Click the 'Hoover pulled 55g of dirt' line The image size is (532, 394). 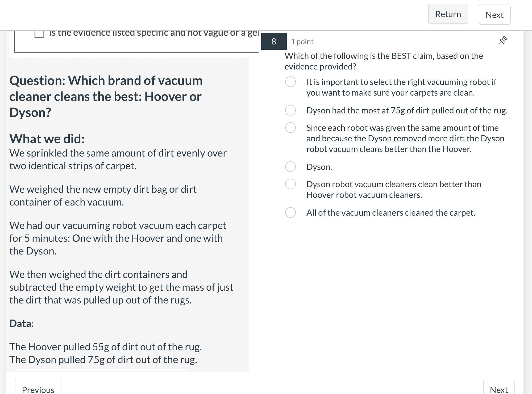(x=106, y=347)
